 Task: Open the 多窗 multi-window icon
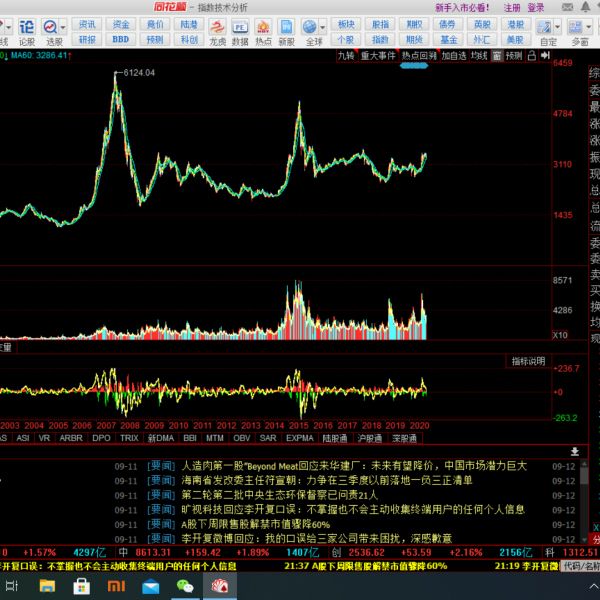(576, 31)
